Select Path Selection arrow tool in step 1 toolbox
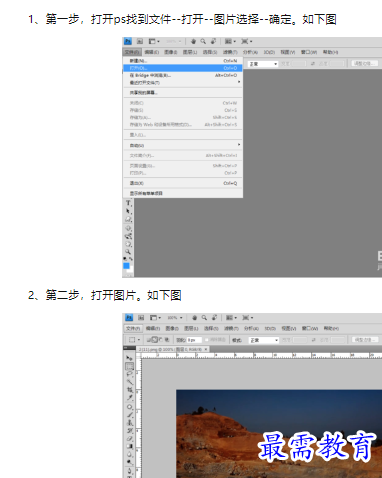 point(128,211)
